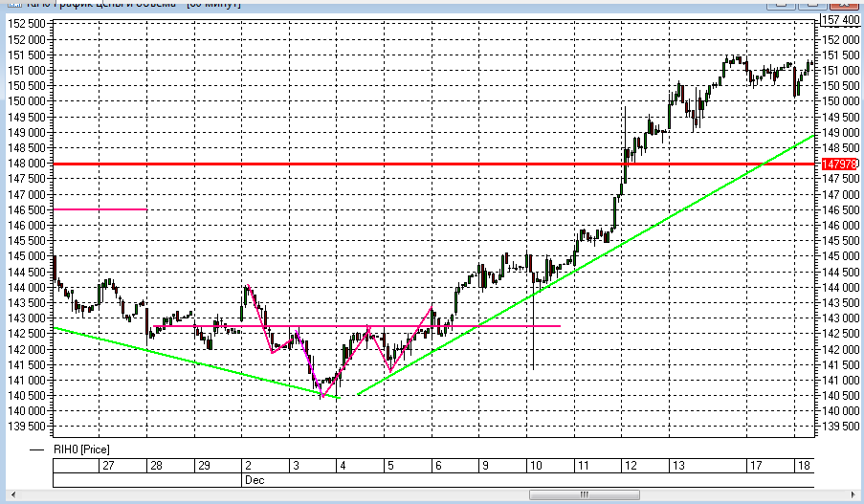Viewport: 864px width, 504px height.
Task: Click the right scroll arrow of horizontal scrollbar
Action: pyautogui.click(x=853, y=494)
